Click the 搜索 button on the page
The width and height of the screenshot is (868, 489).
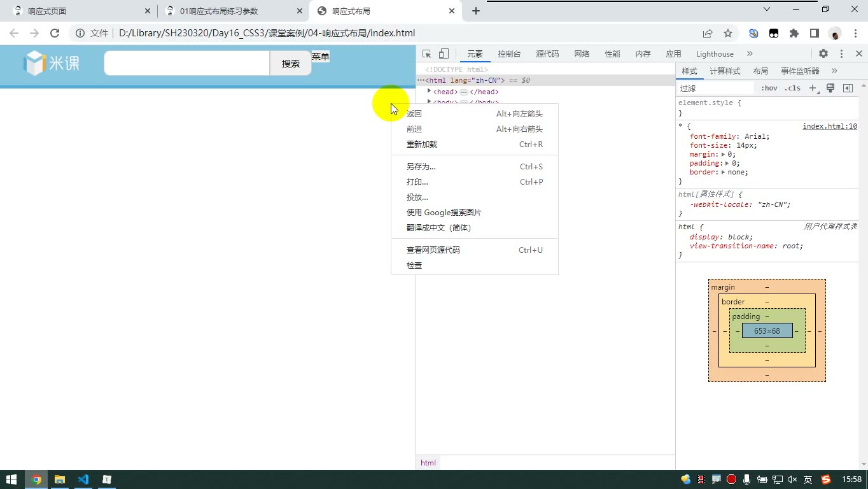291,64
